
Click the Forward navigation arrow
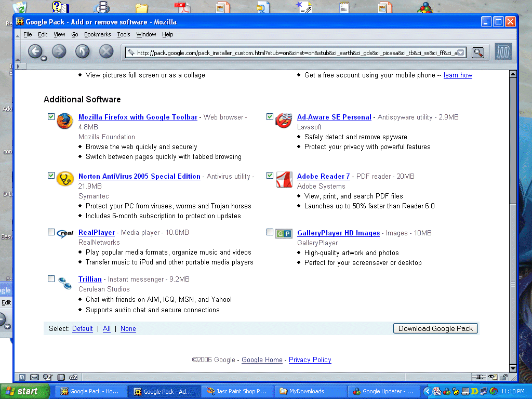coord(59,51)
